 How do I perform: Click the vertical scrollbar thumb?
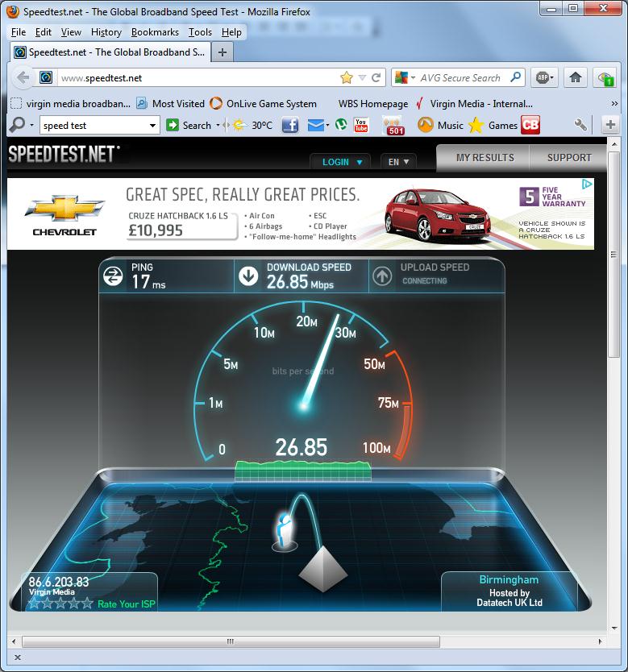click(x=613, y=254)
